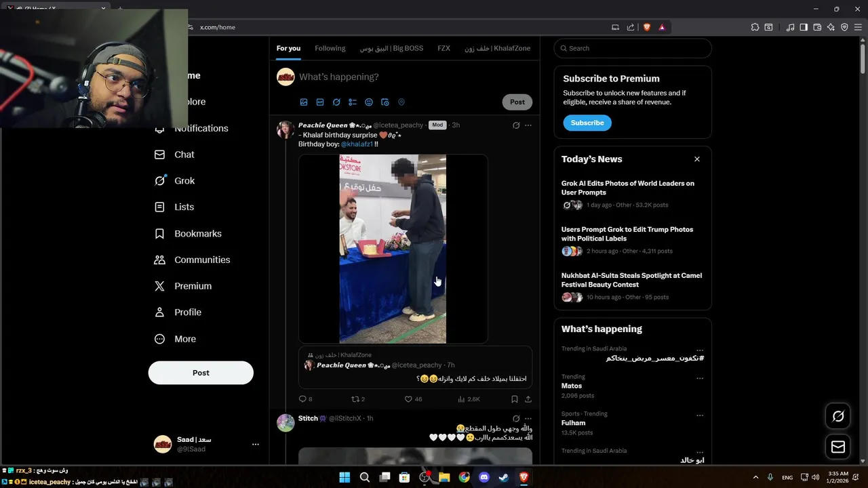Open Steam from the Windows taskbar
The width and height of the screenshot is (868, 488).
[504, 477]
